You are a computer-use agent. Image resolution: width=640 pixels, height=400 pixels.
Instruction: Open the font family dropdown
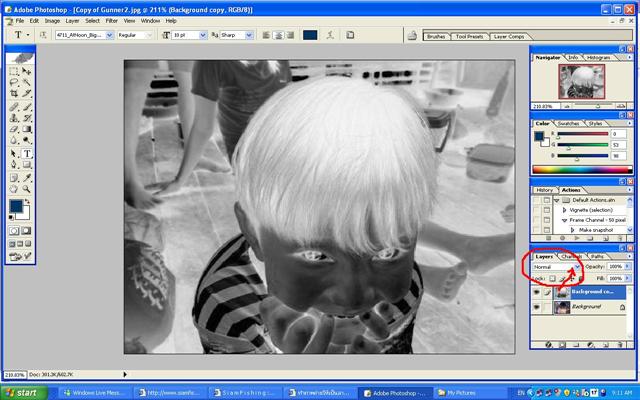click(x=109, y=35)
